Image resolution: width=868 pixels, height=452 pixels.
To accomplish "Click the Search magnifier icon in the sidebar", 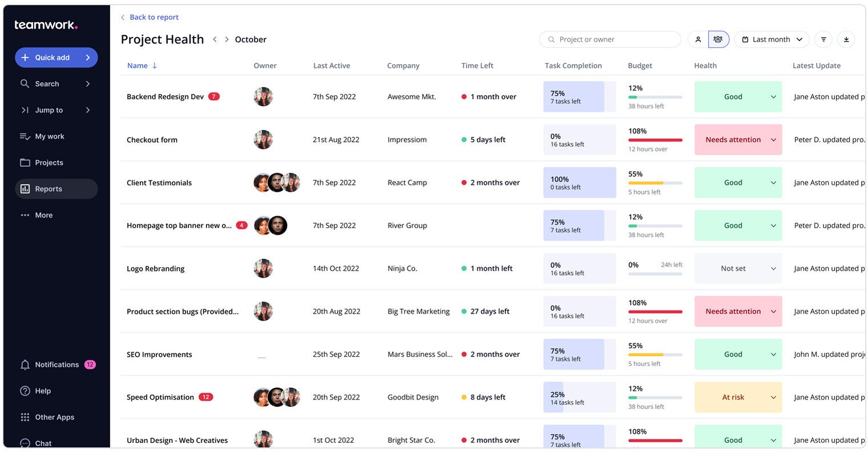I will coord(25,84).
